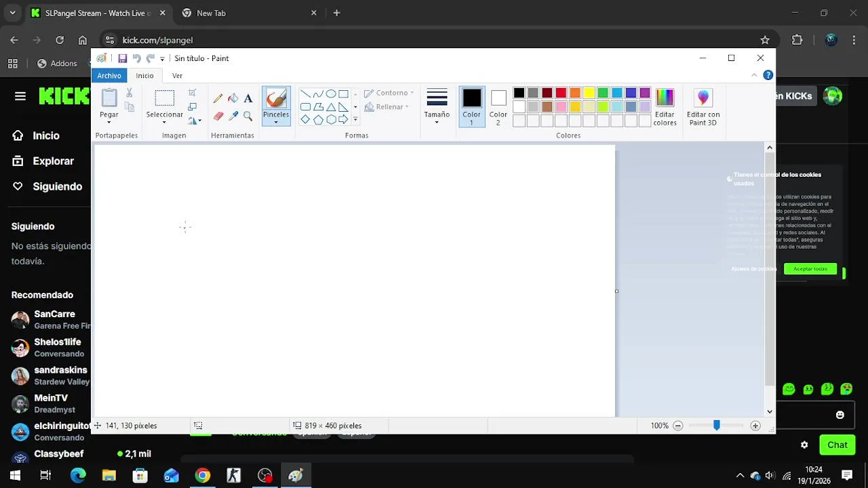This screenshot has width=868, height=488.
Task: Click the vertical scrollbar down arrow in Paint
Action: [x=770, y=411]
